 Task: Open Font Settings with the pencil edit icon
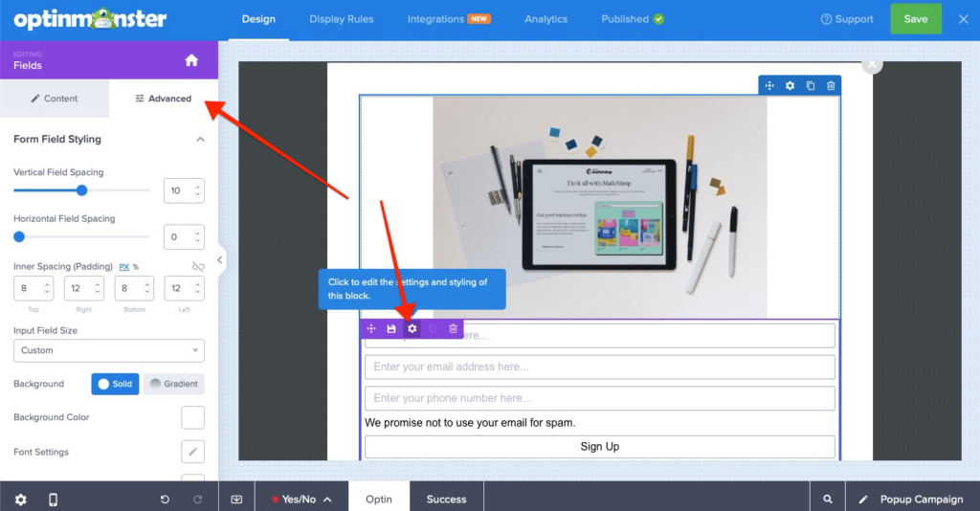coord(192,452)
